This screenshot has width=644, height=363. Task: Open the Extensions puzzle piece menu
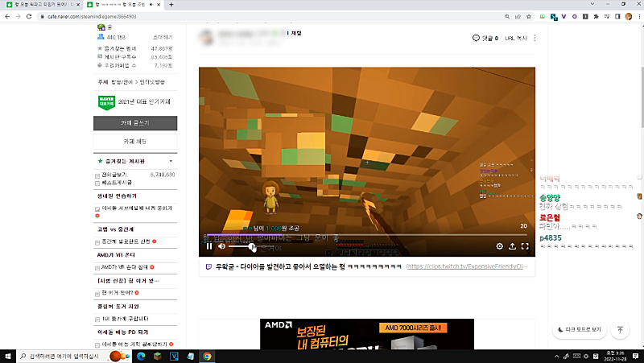point(596,16)
